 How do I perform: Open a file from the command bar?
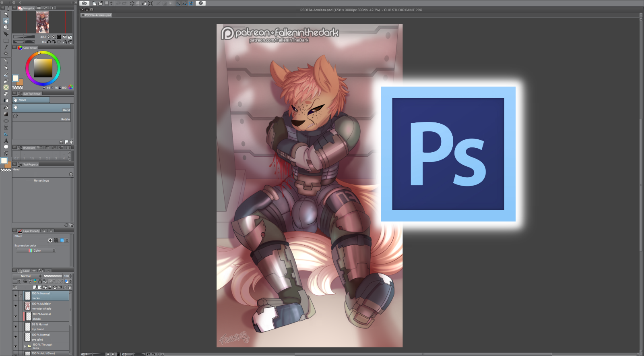pos(101,3)
